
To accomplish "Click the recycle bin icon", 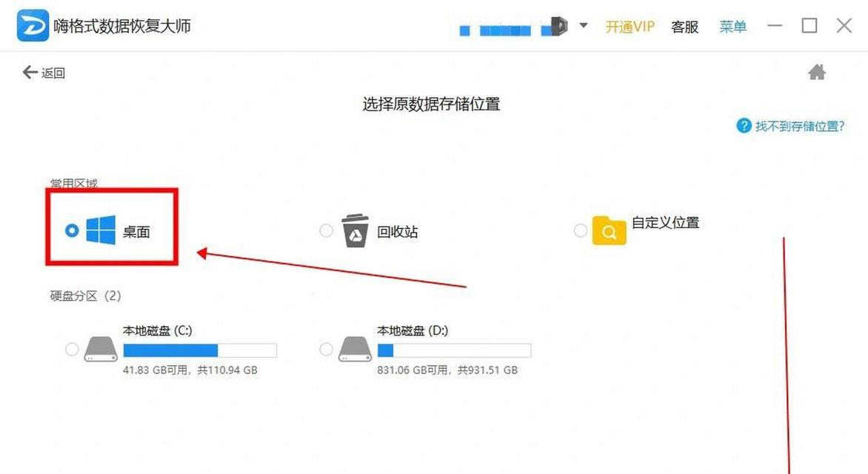I will pos(355,230).
